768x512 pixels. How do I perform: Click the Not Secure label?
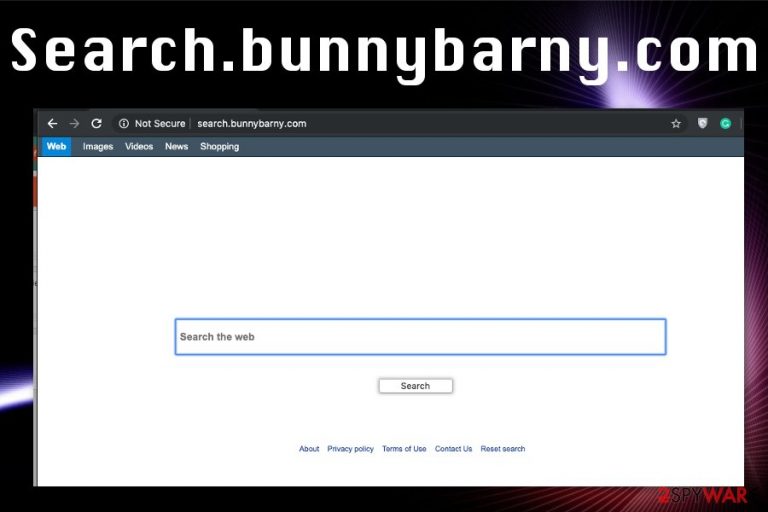[160, 123]
